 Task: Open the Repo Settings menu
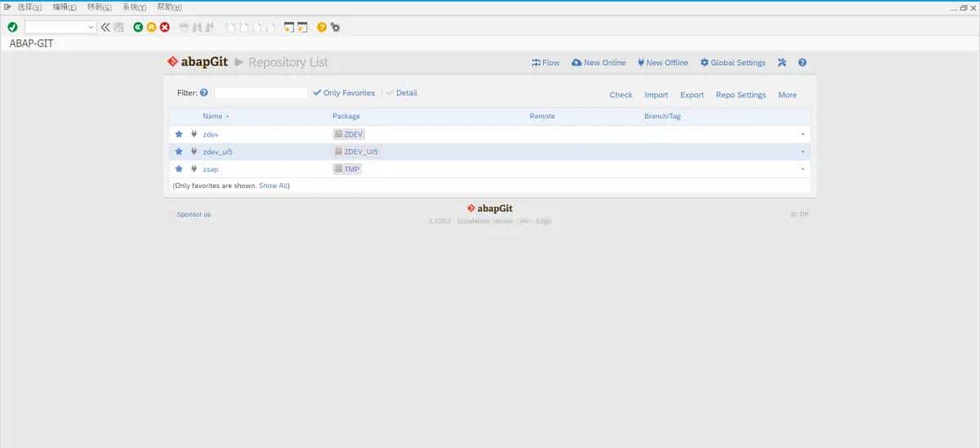[741, 95]
